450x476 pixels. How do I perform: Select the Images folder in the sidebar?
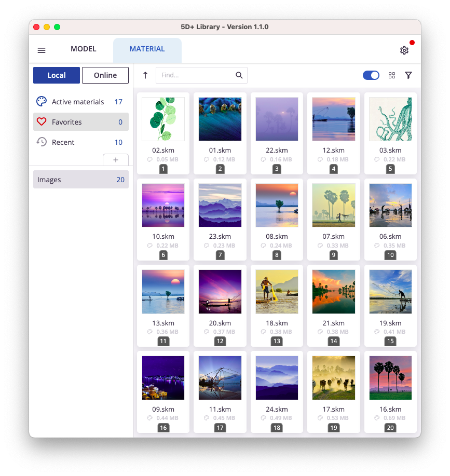[x=81, y=180]
